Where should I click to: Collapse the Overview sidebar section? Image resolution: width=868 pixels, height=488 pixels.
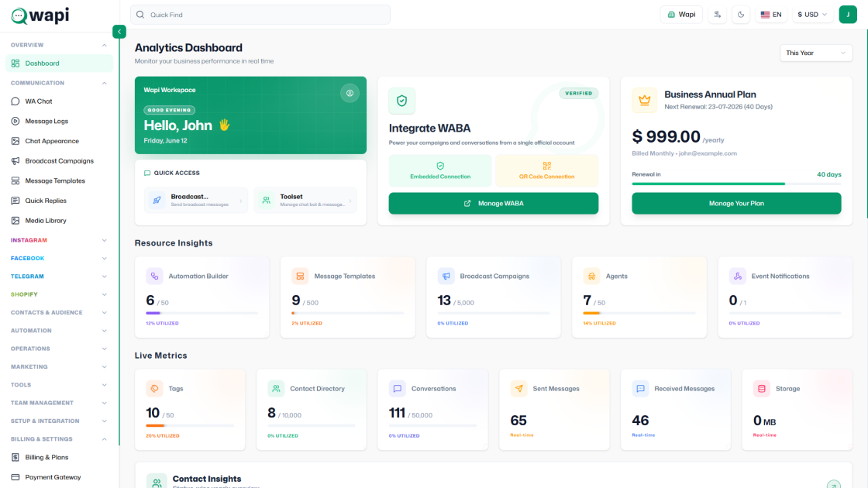click(58, 45)
